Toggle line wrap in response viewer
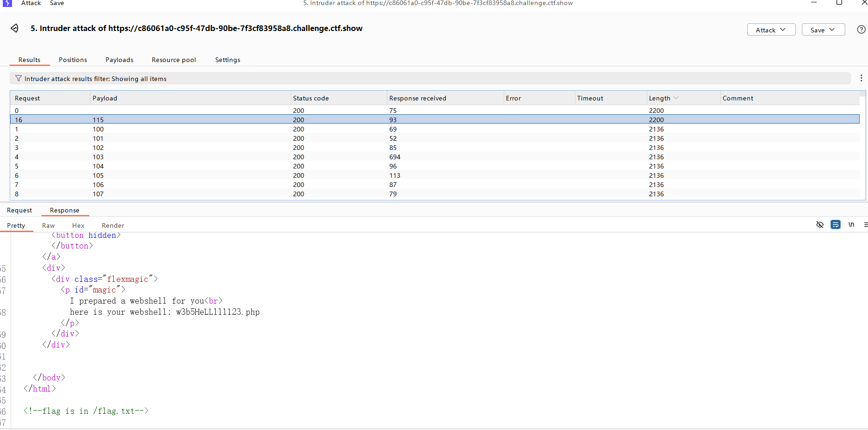Image resolution: width=868 pixels, height=430 pixels. [x=836, y=225]
